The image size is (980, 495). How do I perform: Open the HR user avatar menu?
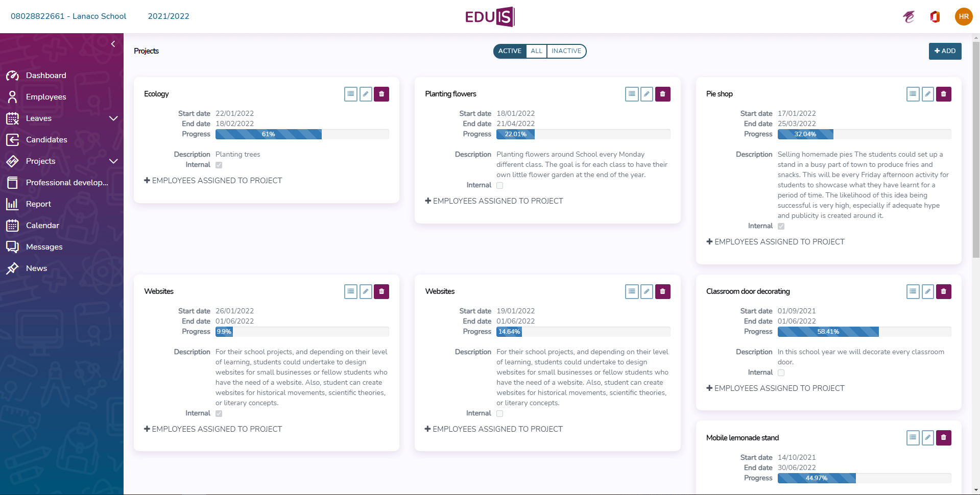point(963,17)
